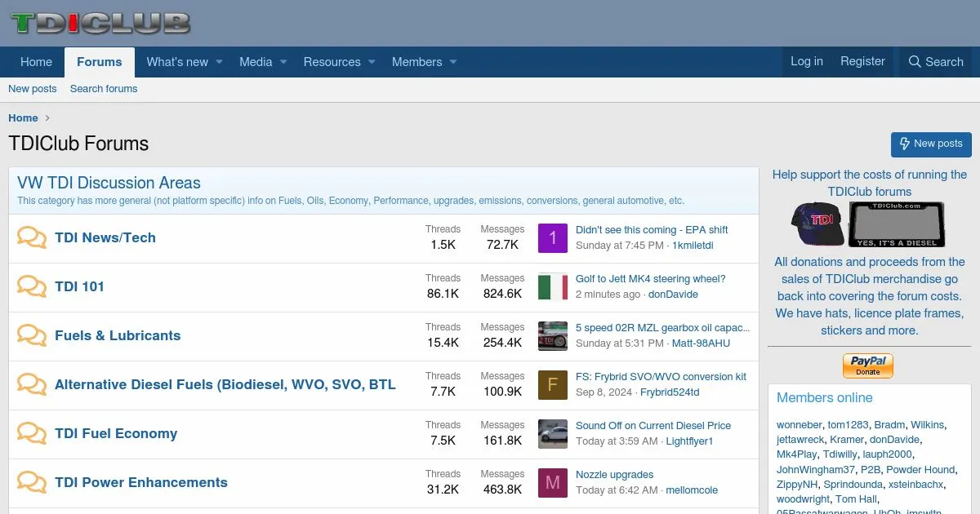Open thread 'Golf to Jett MK4 steering wheel?'

click(651, 279)
